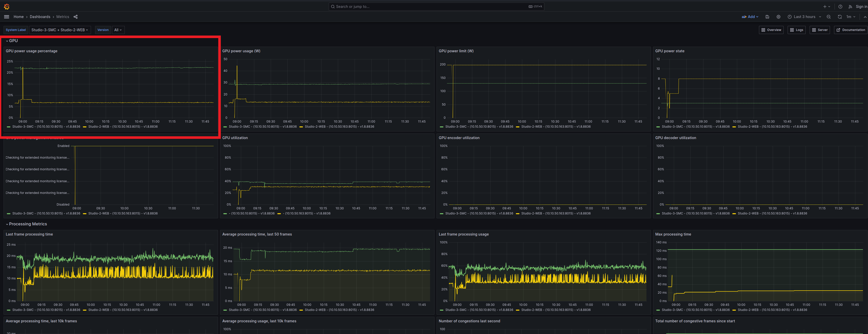868x334 pixels.
Task: Click the refresh dashboard icon
Action: (x=840, y=16)
